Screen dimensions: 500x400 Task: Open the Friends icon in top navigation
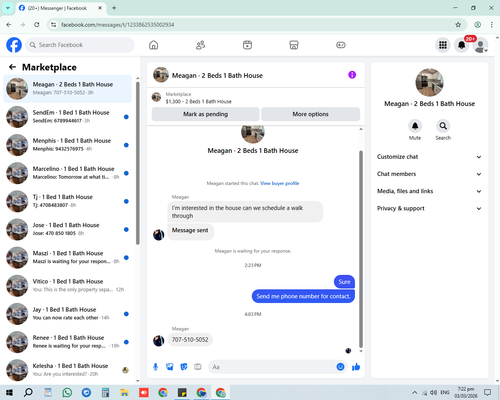pos(200,45)
